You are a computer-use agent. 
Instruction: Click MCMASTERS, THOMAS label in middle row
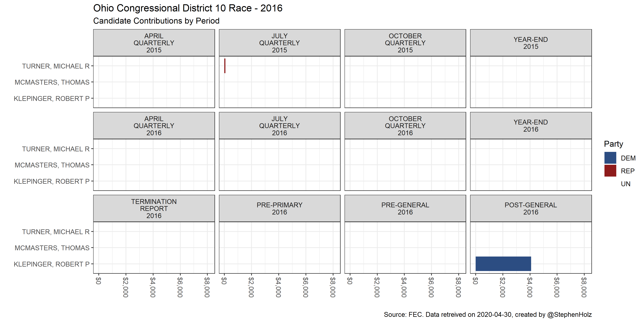tap(52, 165)
